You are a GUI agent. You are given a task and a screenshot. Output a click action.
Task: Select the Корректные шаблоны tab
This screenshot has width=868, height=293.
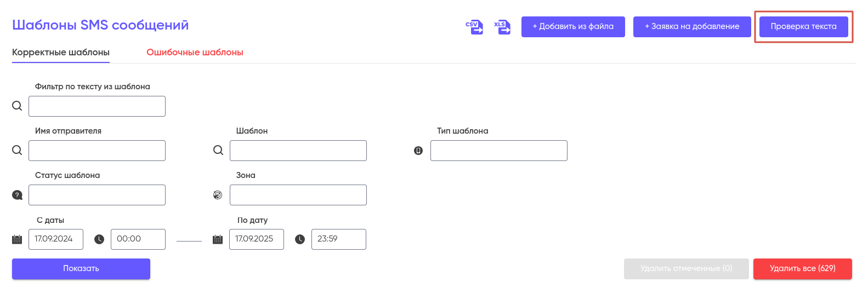pyautogui.click(x=61, y=53)
